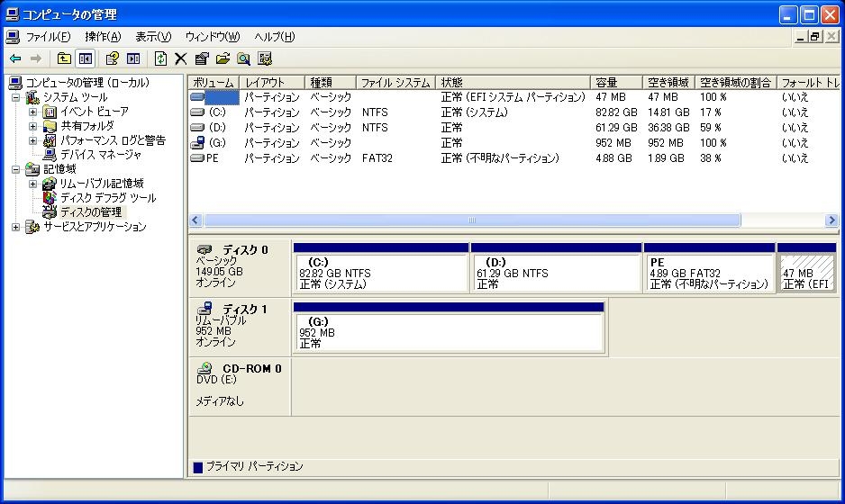Select the (C:) volume row in the list

click(x=514, y=112)
